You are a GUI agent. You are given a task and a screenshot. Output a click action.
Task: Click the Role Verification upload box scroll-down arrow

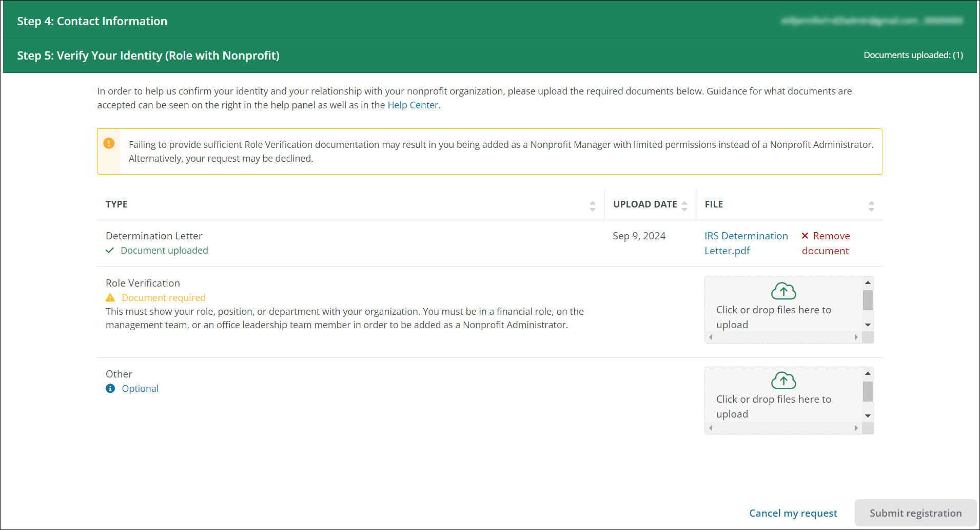click(x=868, y=325)
